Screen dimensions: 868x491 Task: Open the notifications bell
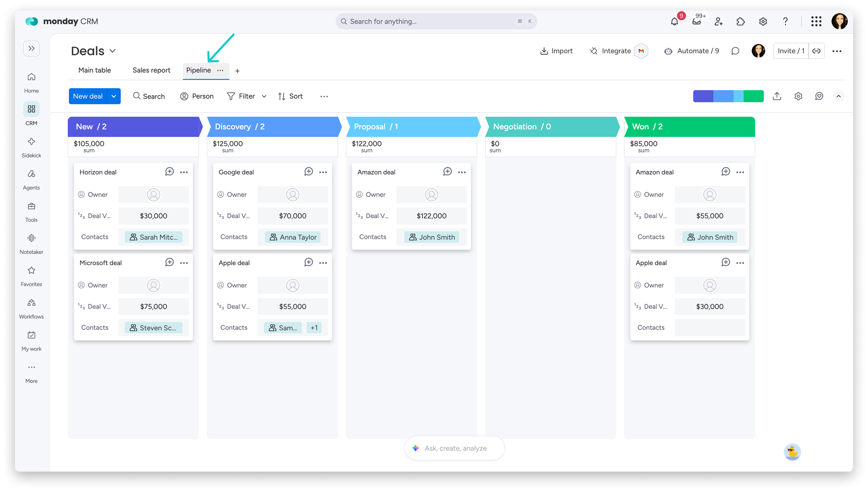coord(674,21)
